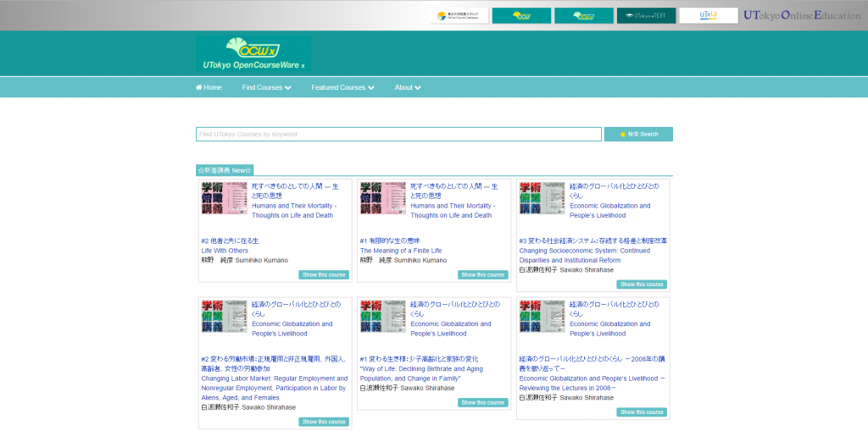Image resolution: width=868 pixels, height=442 pixels.
Task: Open thumbnail of the Reviewing the Lectures in 2008 card
Action: tap(542, 316)
